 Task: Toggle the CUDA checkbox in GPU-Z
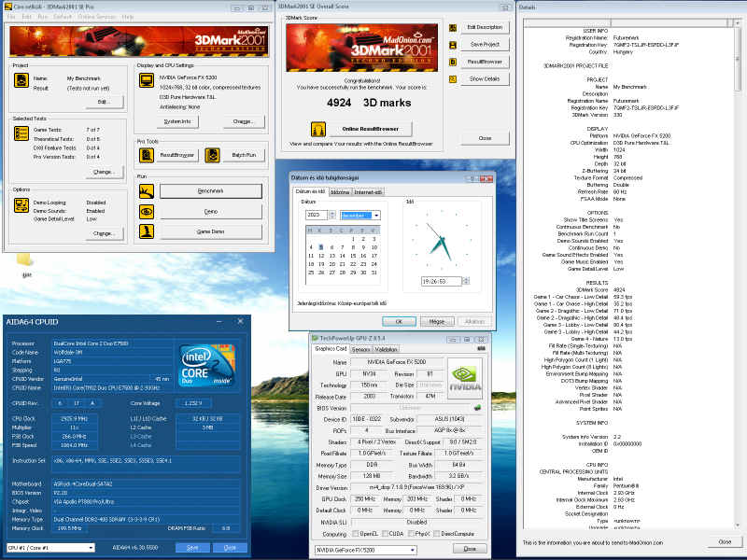tap(385, 534)
